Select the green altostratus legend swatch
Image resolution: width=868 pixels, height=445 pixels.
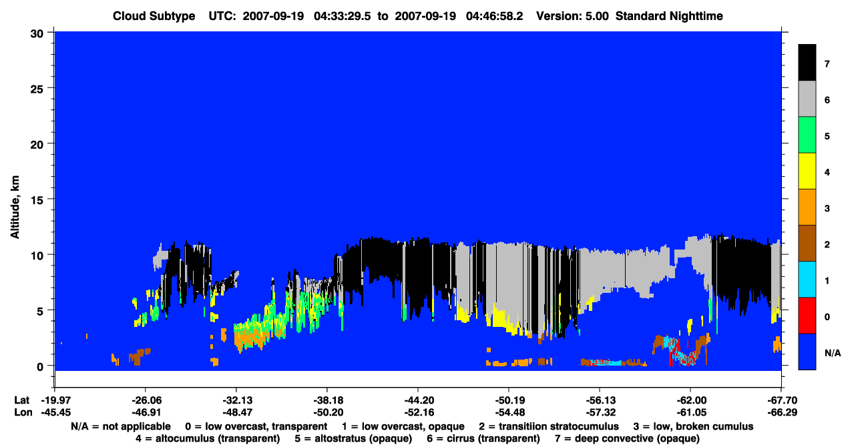pyautogui.click(x=807, y=135)
